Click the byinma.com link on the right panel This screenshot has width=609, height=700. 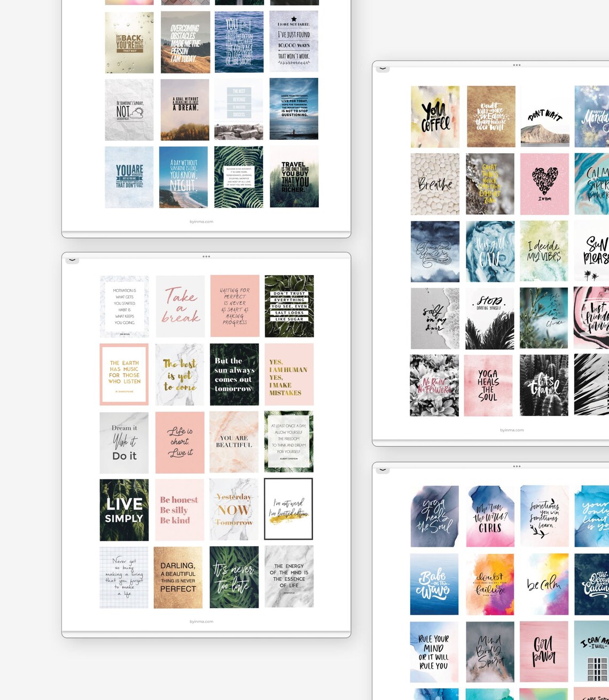512,430
